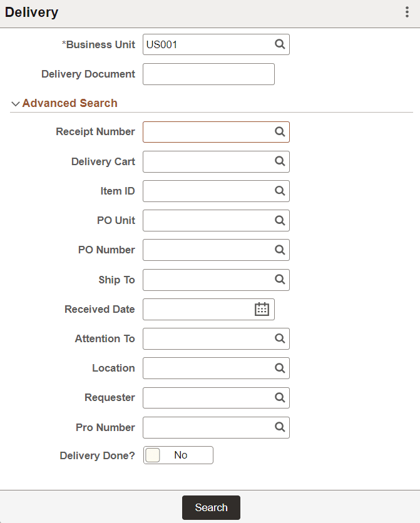This screenshot has height=523, width=420.
Task: Open the Receipt Number lookup icon
Action: [x=279, y=132]
